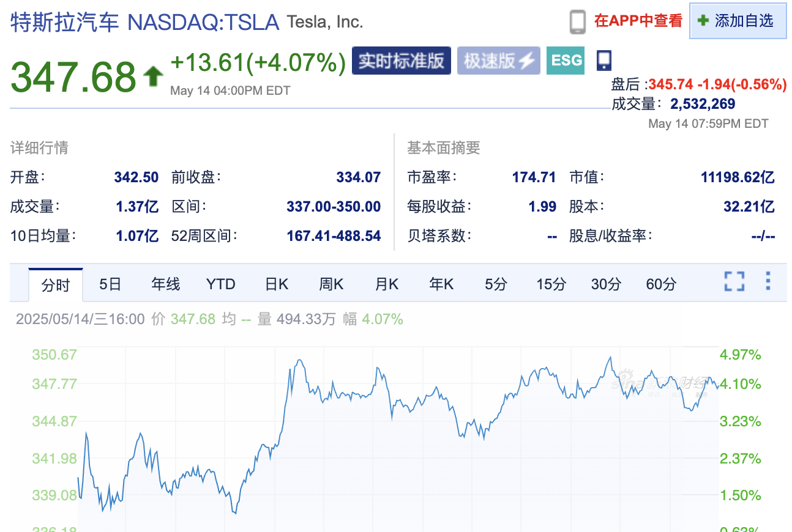Image resolution: width=792 pixels, height=532 pixels.
Task: Click the 52-week range 167.41-488.54
Action: [x=334, y=235]
